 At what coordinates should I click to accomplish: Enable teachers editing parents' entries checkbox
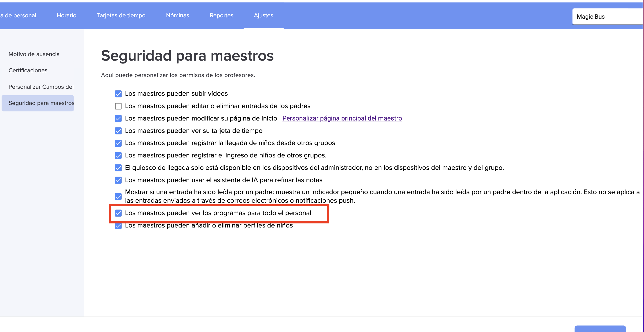click(118, 106)
